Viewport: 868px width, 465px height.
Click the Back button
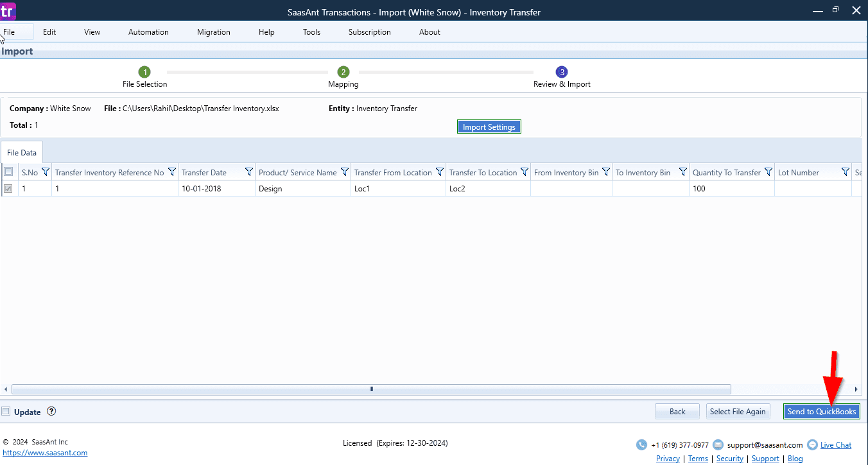click(x=677, y=412)
